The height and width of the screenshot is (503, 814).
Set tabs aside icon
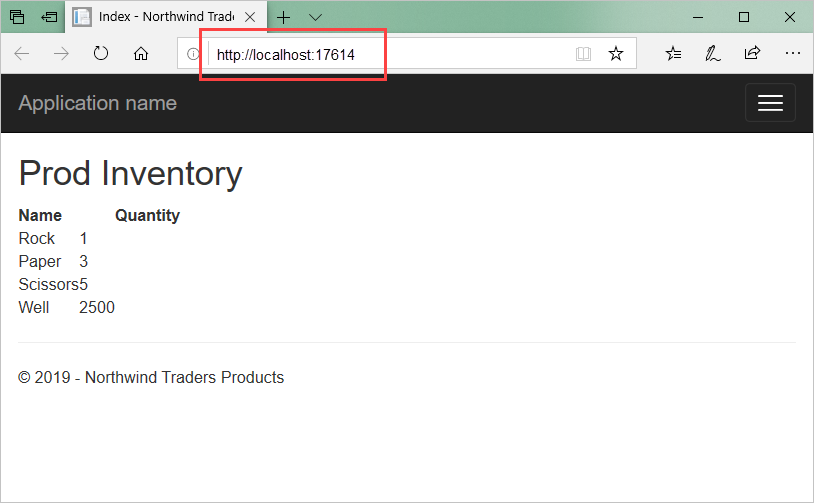click(x=49, y=17)
